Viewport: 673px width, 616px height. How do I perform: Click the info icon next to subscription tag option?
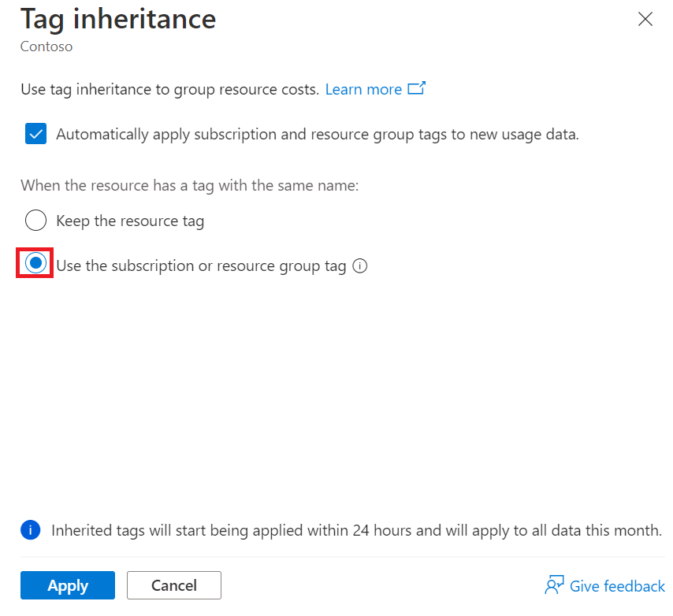pyautogui.click(x=360, y=265)
